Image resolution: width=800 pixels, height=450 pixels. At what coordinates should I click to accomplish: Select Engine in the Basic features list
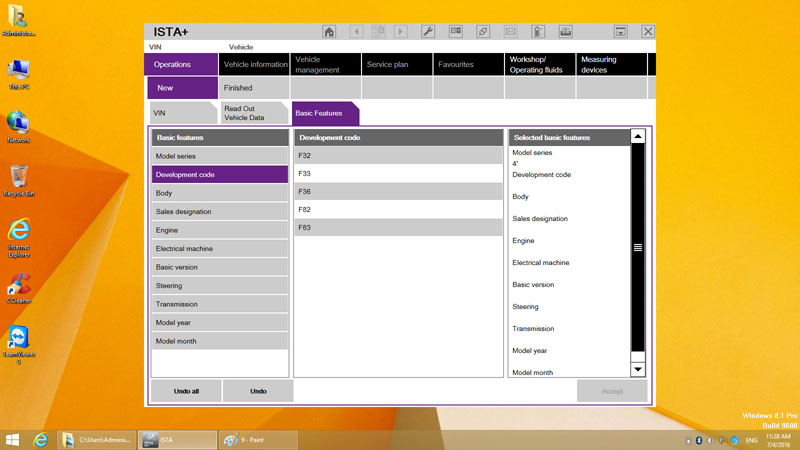point(219,230)
